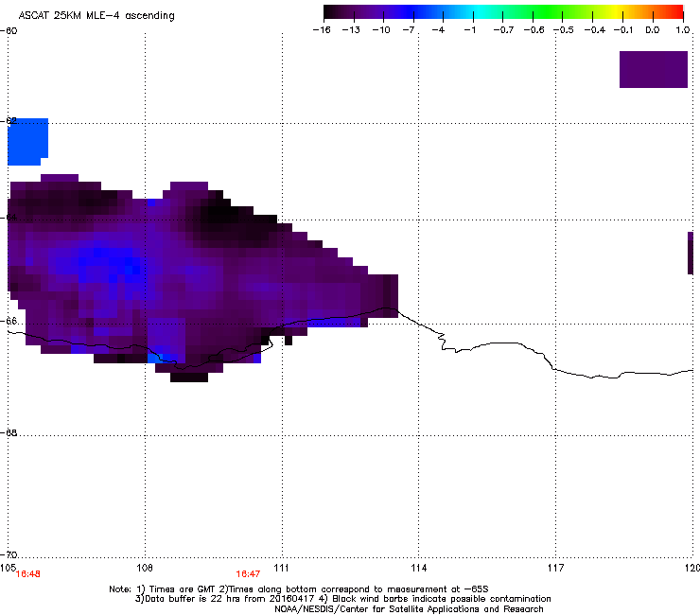Click the -0.4 colorbar label
700x615 pixels.
click(595, 30)
